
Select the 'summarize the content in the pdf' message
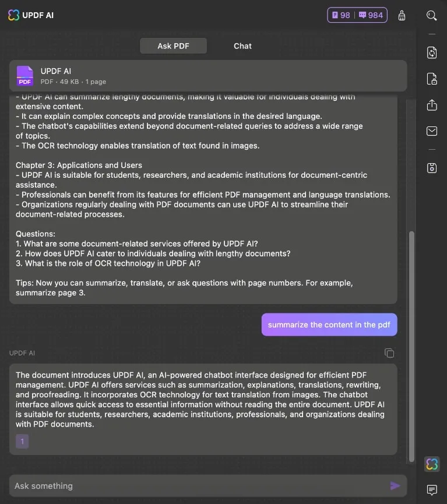[329, 325]
